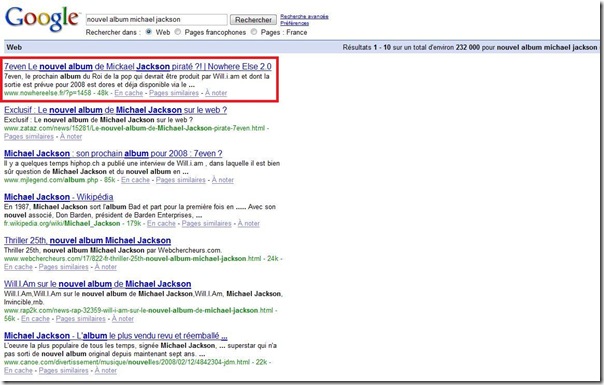This screenshot has width=604, height=385.
Task: Open 'En cache' for nowhereelse.fr result
Action: point(129,93)
